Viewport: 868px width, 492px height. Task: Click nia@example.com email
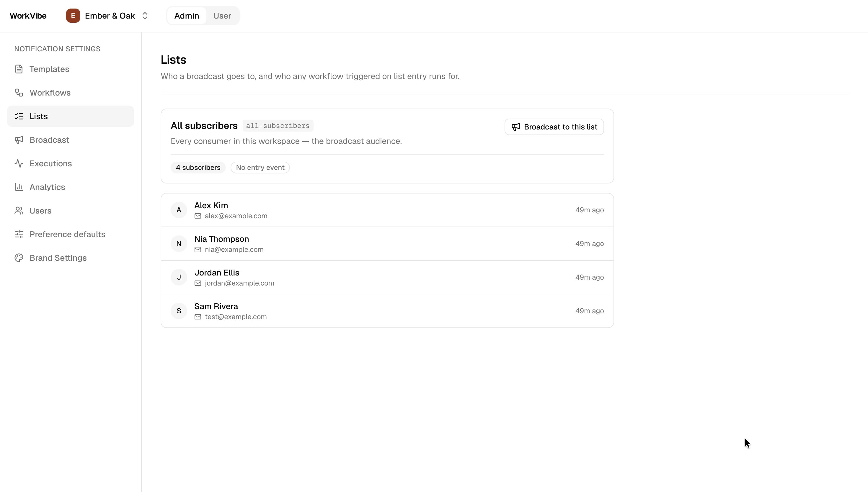[234, 249]
